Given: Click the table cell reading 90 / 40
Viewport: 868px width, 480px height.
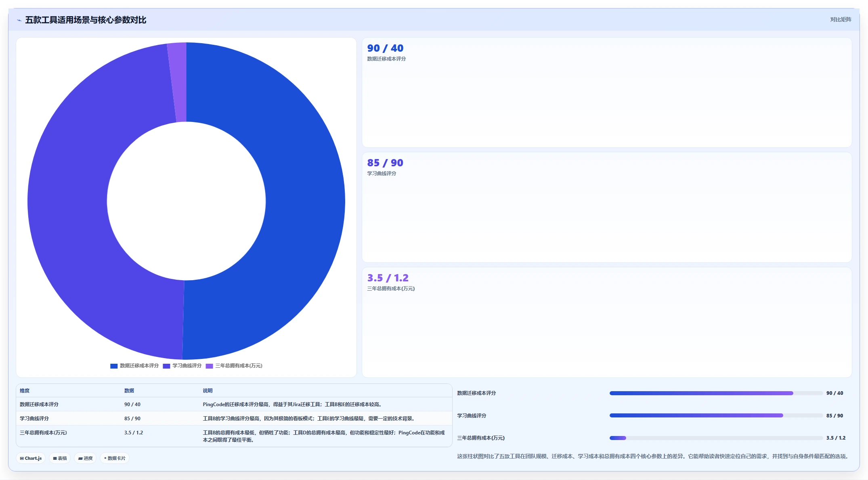Looking at the screenshot, I should (132, 405).
